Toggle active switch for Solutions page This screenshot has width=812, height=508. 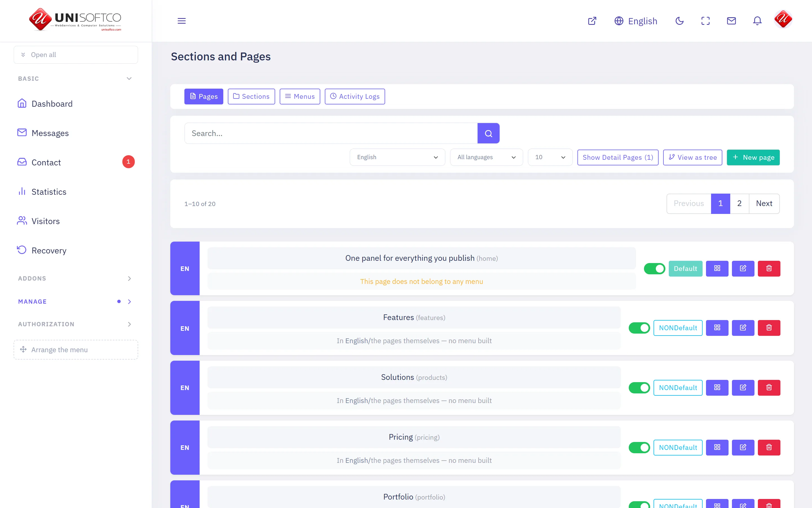tap(639, 388)
